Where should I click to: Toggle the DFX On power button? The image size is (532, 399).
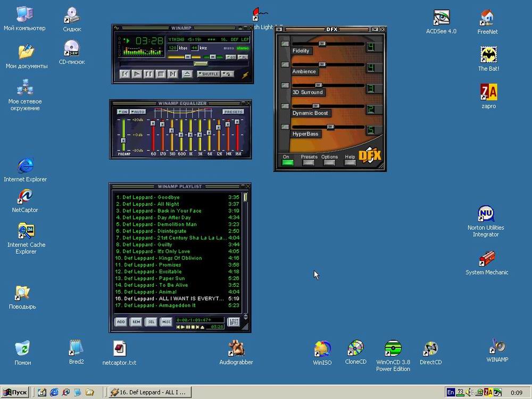pos(287,162)
